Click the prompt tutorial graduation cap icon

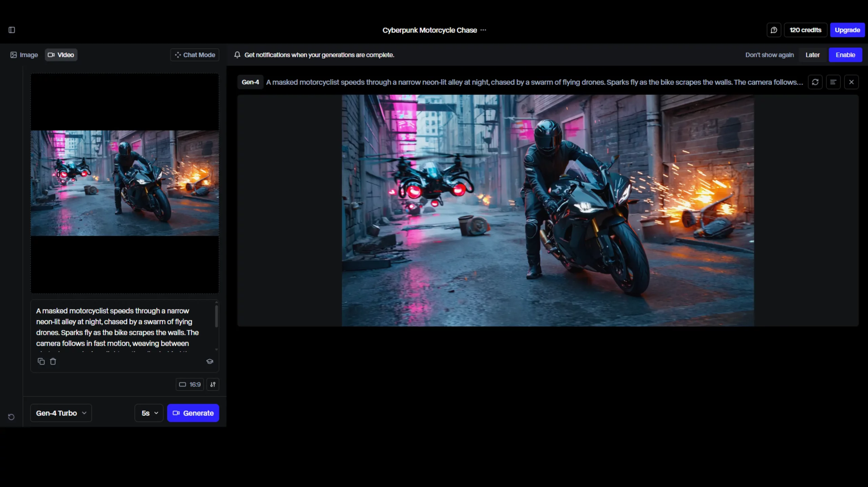point(210,362)
